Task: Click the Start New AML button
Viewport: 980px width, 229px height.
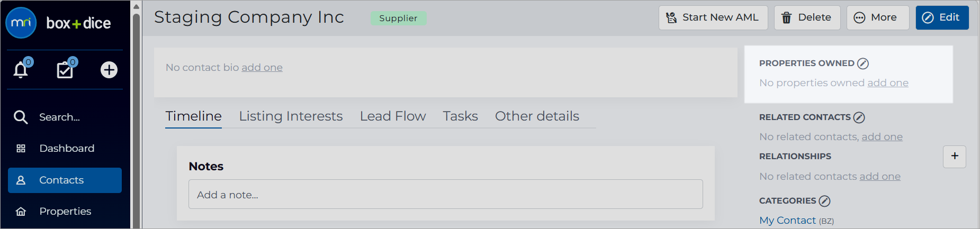Action: 713,17
